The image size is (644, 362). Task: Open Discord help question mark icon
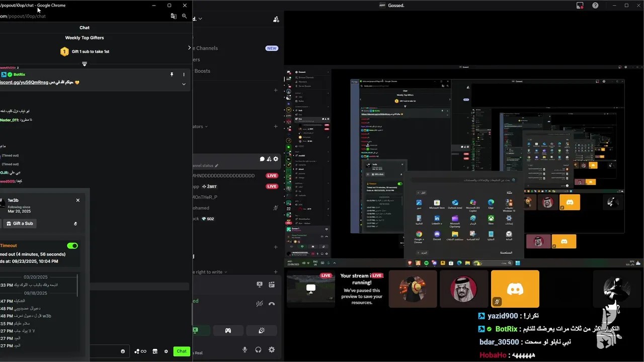(x=595, y=6)
